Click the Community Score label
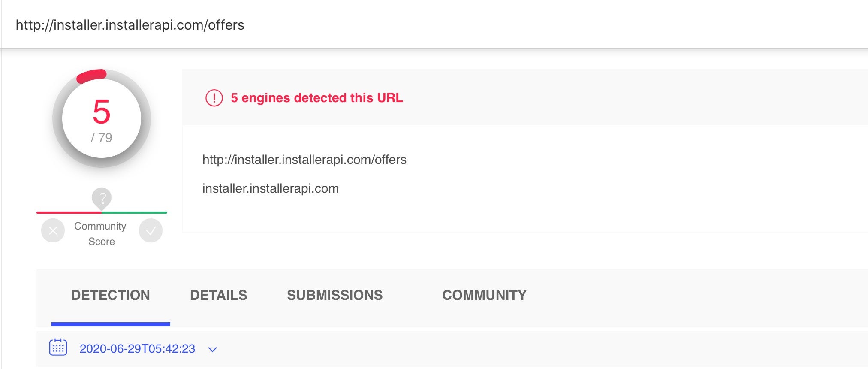Screen dimensions: 868x369 (101, 233)
